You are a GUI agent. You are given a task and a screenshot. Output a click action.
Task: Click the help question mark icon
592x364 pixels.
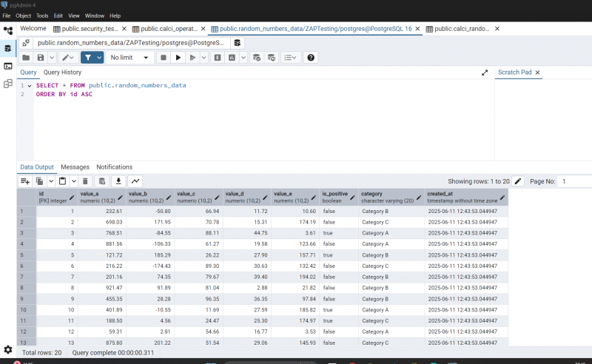click(x=311, y=57)
